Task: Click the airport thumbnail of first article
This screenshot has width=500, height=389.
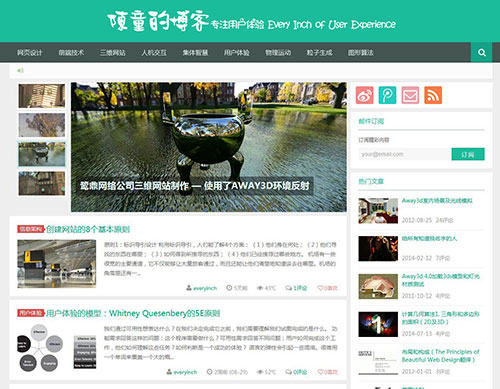Action: pos(57,264)
